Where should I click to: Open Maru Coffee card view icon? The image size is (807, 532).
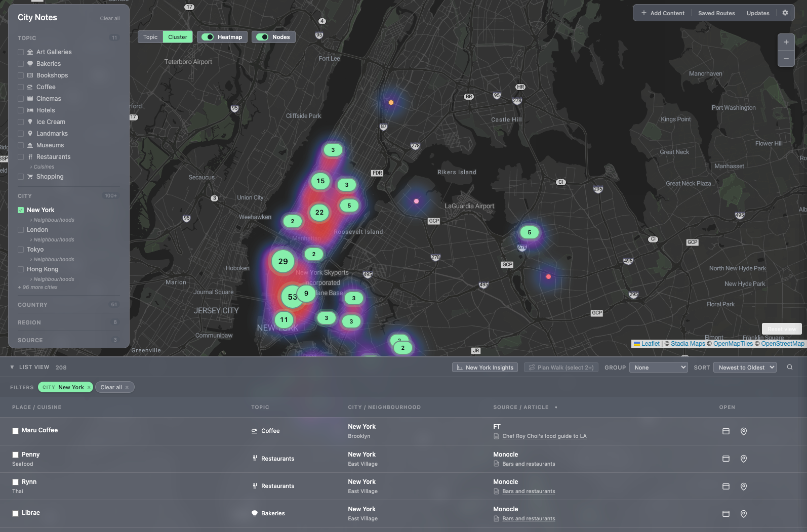tap(725, 431)
